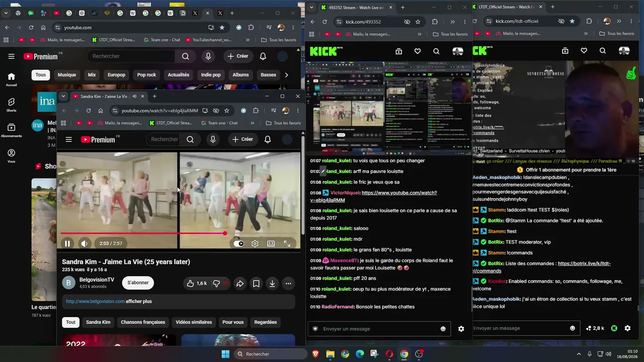The width and height of the screenshot is (644, 362).
Task: Open chat settings gear in LTDT-officiel window
Action: point(627,328)
